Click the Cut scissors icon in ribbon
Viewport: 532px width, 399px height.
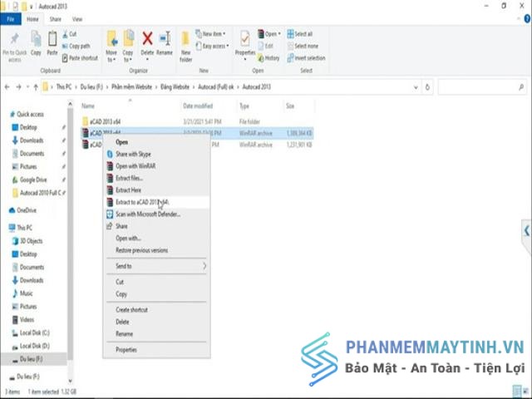tap(65, 34)
